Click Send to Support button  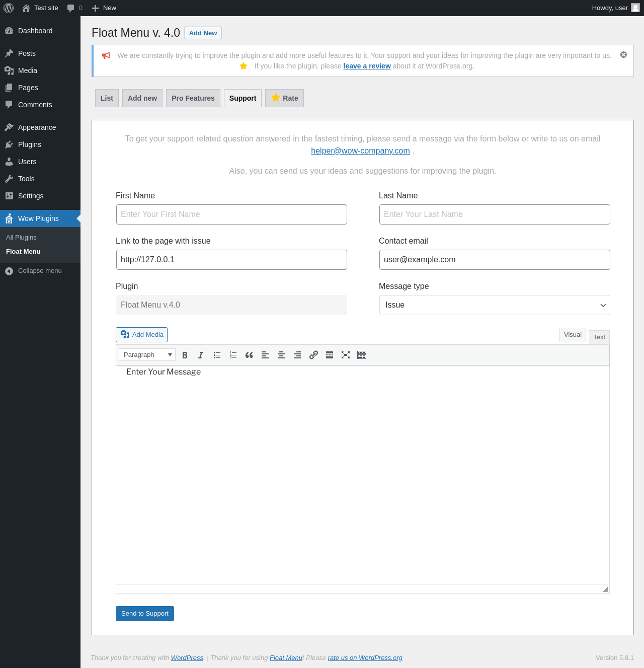(x=145, y=614)
